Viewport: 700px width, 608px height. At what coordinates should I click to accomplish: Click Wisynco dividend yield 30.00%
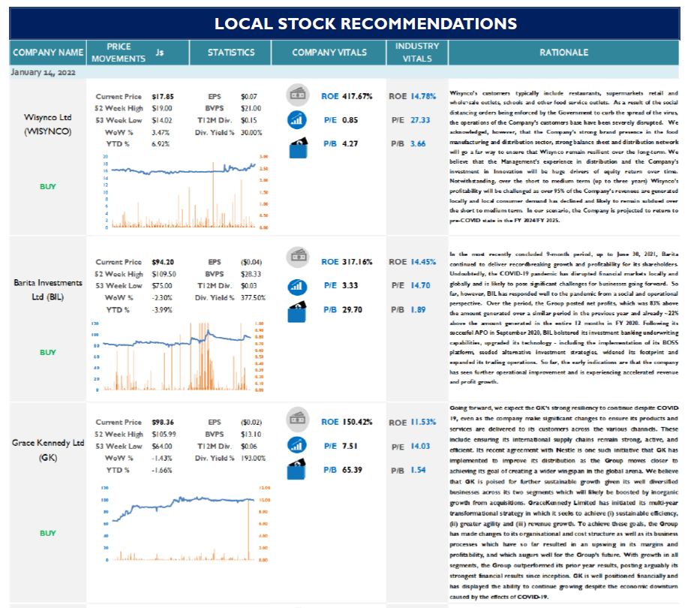point(251,132)
